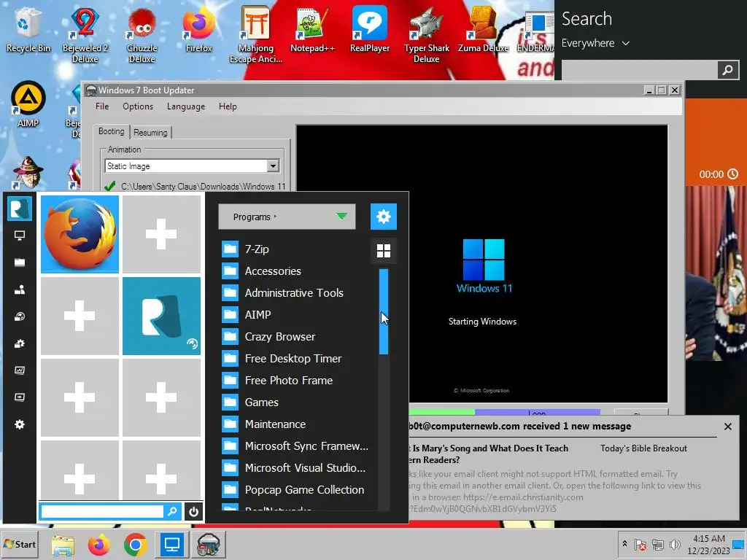Screen dimensions: 747x560
Task: Open the Options menu in Windows 7 Boot Updater
Action: (138, 106)
